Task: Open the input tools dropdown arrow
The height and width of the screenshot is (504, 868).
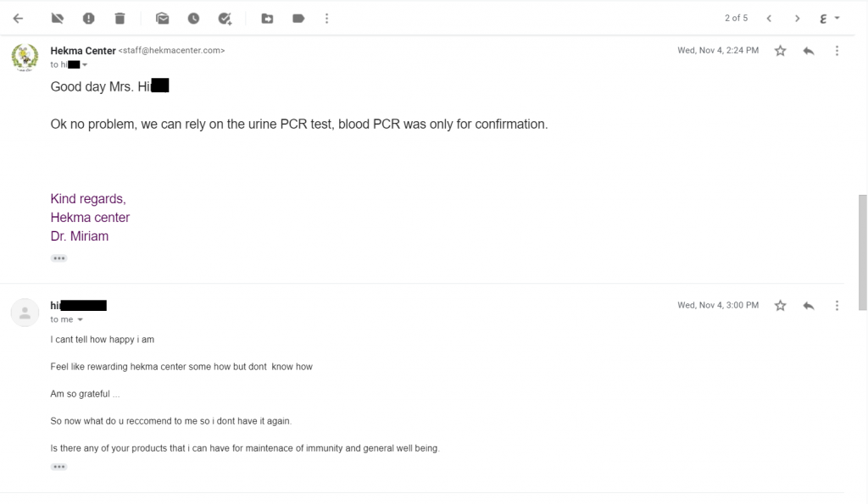Action: pos(837,18)
